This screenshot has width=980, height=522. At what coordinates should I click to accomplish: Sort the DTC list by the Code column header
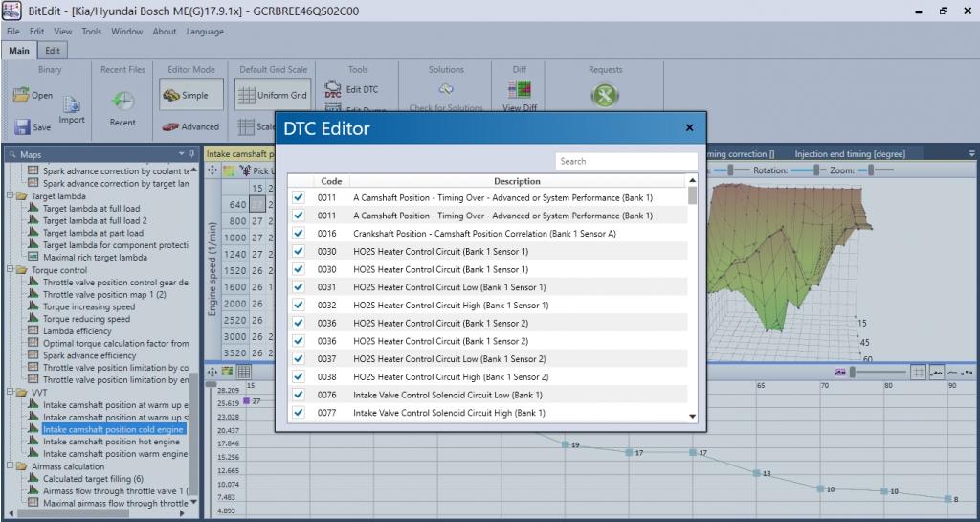331,181
